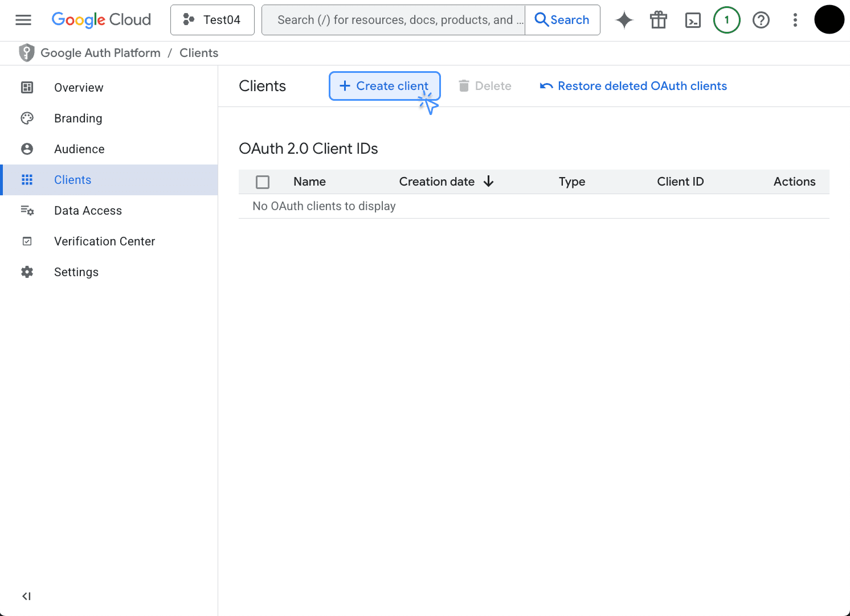Open the help question mark icon
The width and height of the screenshot is (850, 616).
coord(761,20)
